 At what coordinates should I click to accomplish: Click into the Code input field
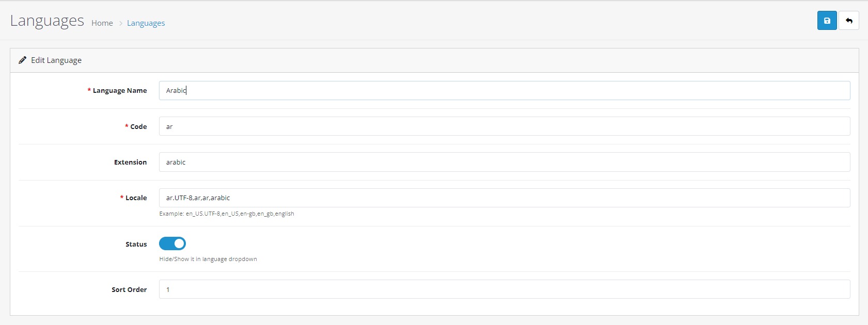coord(504,126)
